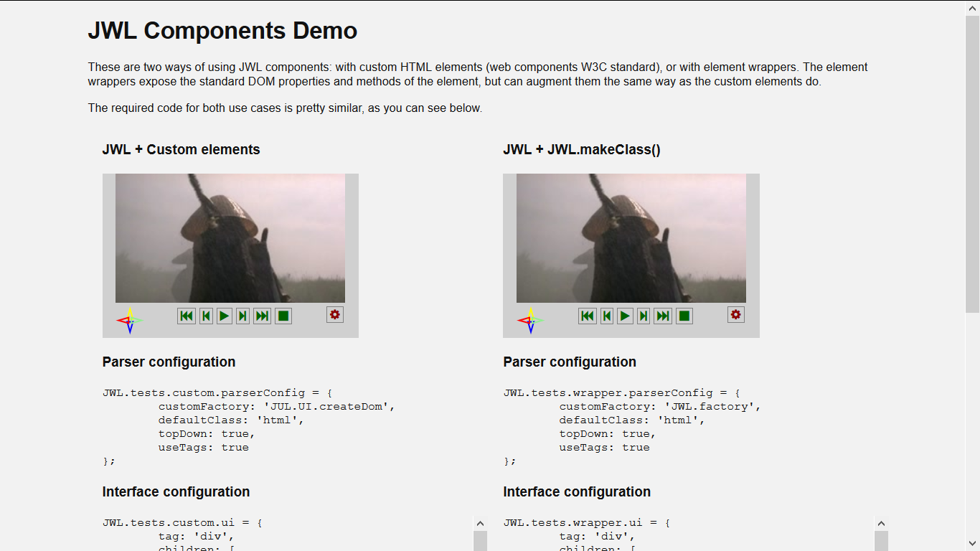The height and width of the screenshot is (551, 980).
Task: Open settings gear on the right video player
Action: (x=735, y=314)
